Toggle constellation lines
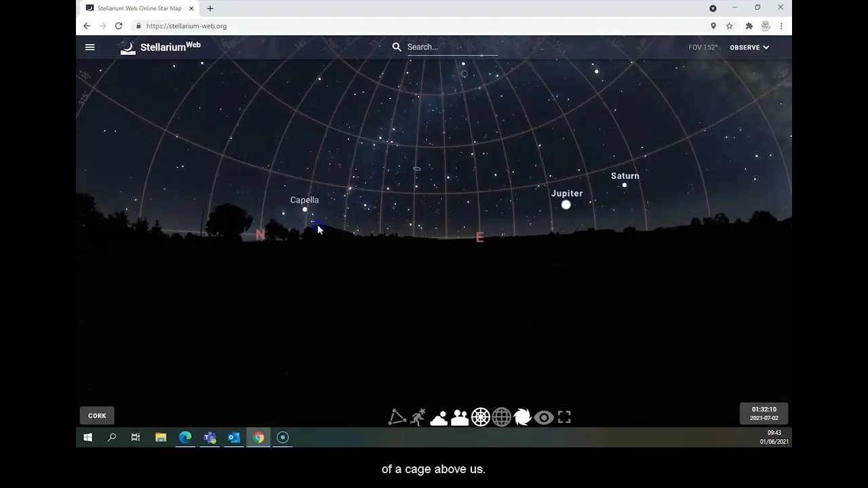Screen dimensions: 868x488 pos(397,418)
